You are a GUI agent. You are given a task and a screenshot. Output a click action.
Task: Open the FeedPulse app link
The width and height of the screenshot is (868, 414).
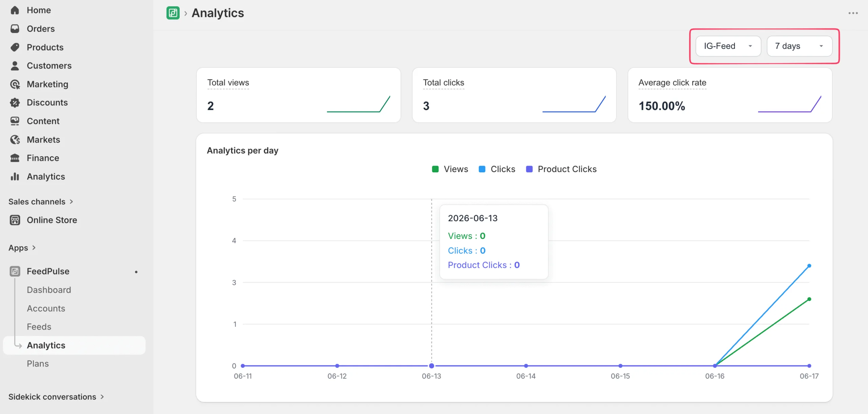tap(48, 271)
